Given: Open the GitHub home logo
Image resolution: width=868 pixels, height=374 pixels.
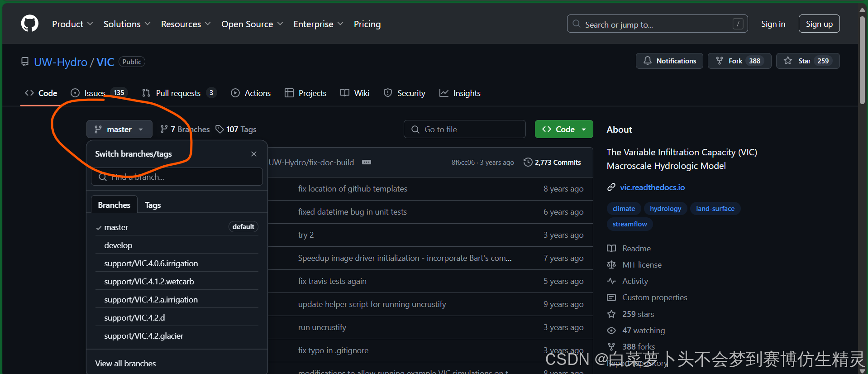Looking at the screenshot, I should (x=30, y=24).
